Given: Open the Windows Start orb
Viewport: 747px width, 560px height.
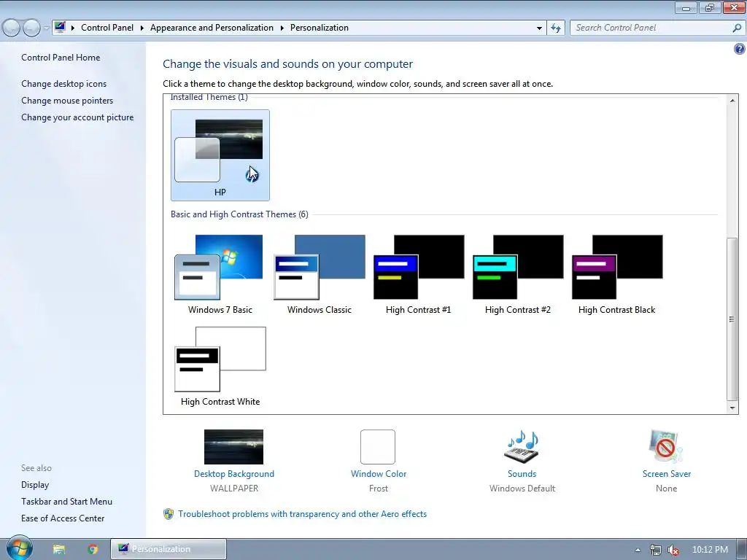Looking at the screenshot, I should coord(20,548).
